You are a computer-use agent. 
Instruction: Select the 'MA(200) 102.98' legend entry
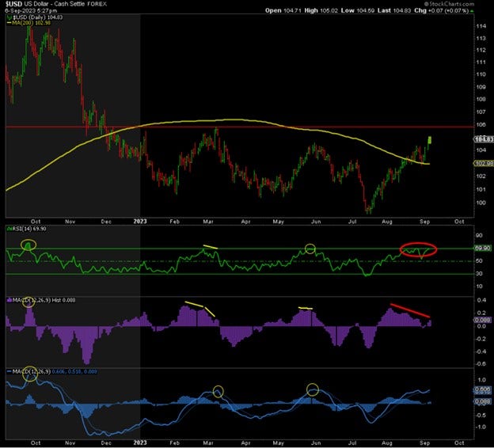29,23
